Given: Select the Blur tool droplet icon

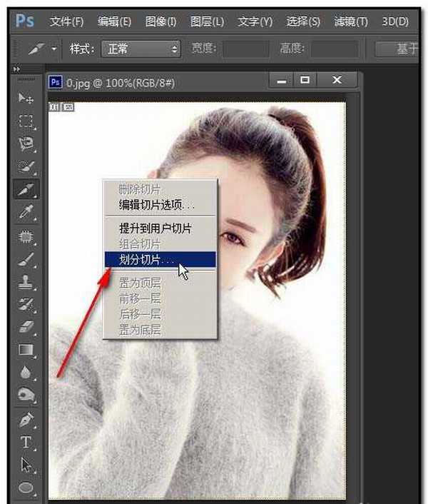Looking at the screenshot, I should pos(26,372).
